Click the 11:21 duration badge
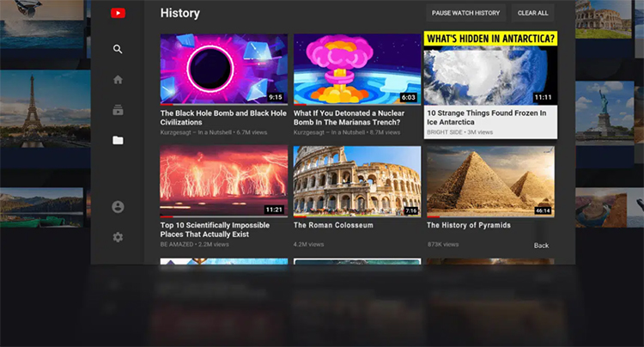 (x=274, y=210)
